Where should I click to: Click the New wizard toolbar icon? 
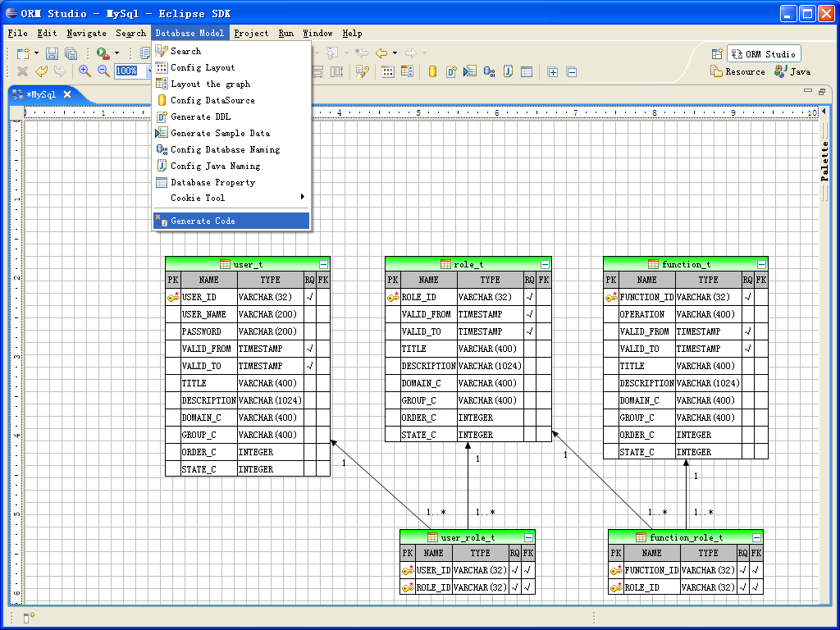point(23,53)
